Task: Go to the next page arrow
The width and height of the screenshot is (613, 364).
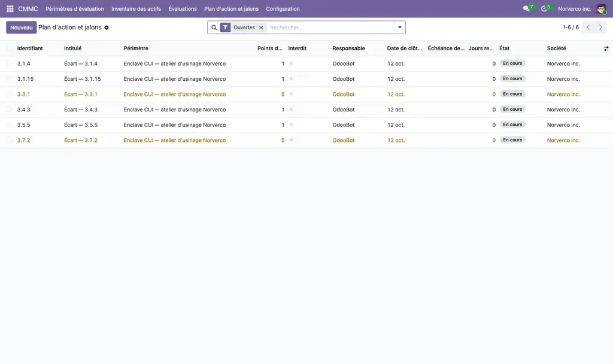Action: [x=600, y=28]
